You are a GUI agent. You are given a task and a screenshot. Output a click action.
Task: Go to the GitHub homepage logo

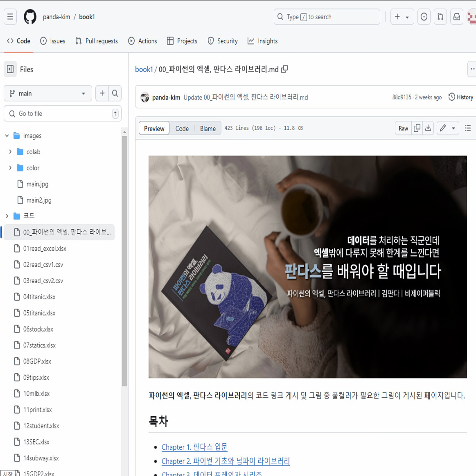pyautogui.click(x=30, y=17)
